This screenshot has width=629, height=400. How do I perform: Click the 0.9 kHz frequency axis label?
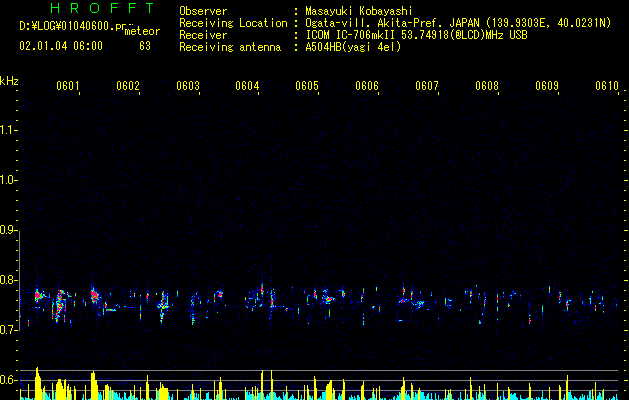tap(8, 230)
